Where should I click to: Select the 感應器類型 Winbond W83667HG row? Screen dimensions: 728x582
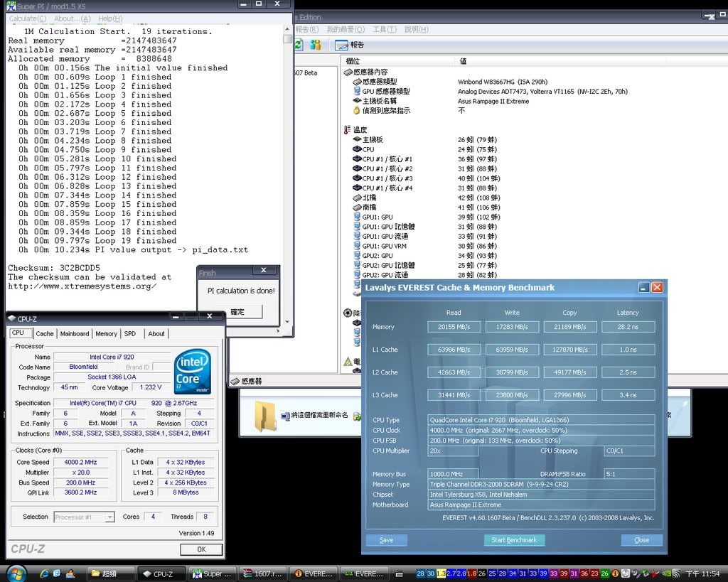coord(450,82)
